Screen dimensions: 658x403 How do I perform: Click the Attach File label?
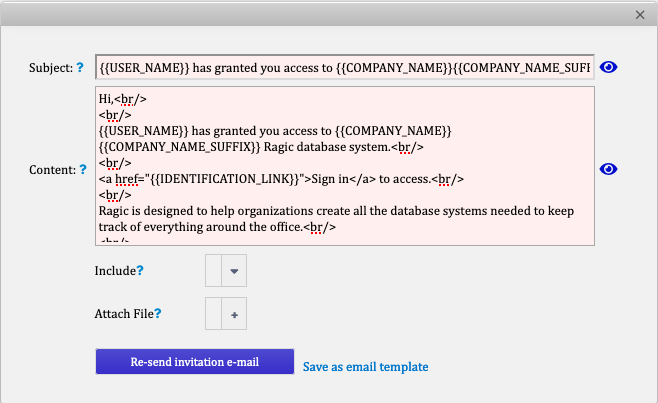click(124, 314)
